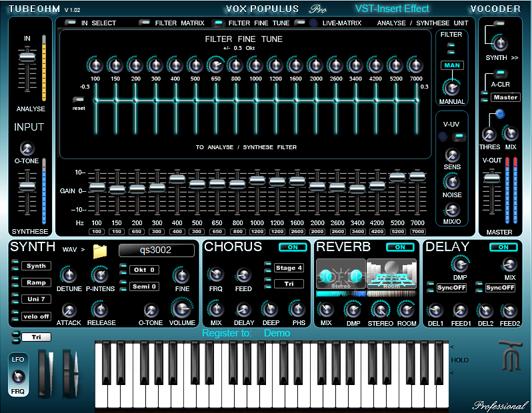The image size is (532, 413).
Task: Open the Okt 0 octave selector
Action: (144, 270)
